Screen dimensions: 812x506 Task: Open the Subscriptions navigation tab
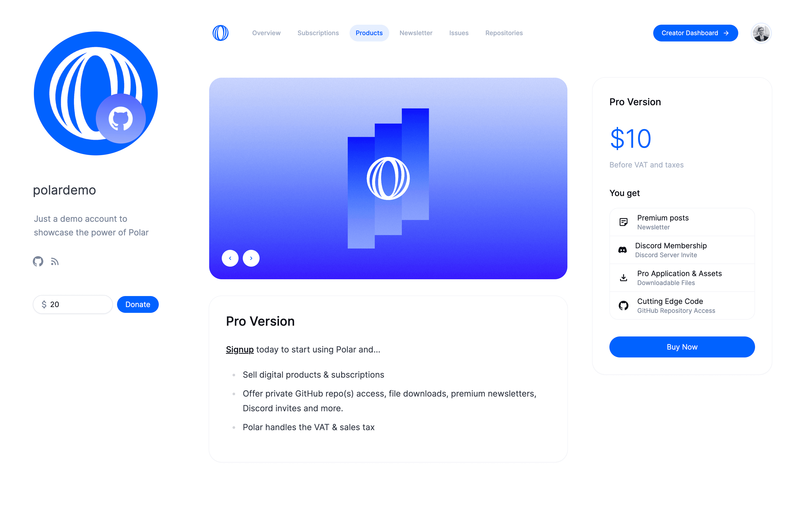[318, 33]
